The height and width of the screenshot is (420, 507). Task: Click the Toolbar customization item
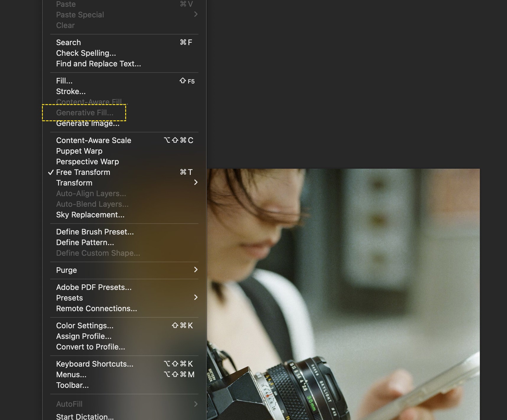tap(72, 385)
